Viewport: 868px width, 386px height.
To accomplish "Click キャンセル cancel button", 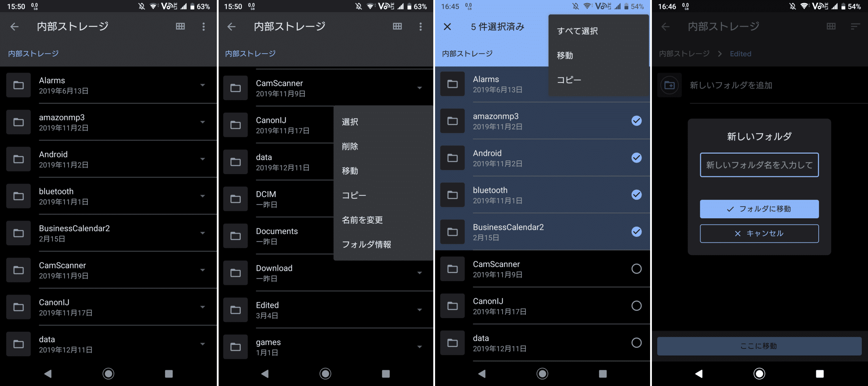I will (759, 233).
